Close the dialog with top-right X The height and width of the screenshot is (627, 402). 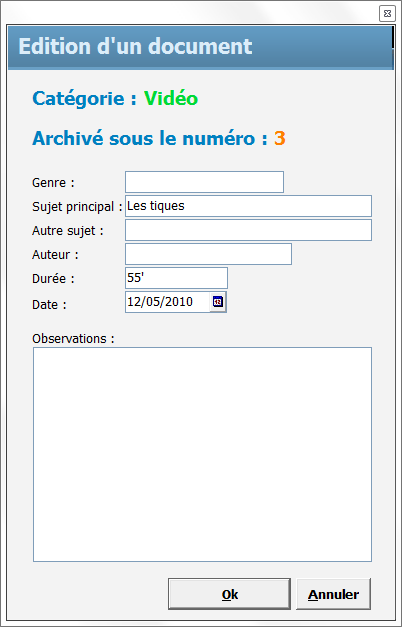point(387,14)
